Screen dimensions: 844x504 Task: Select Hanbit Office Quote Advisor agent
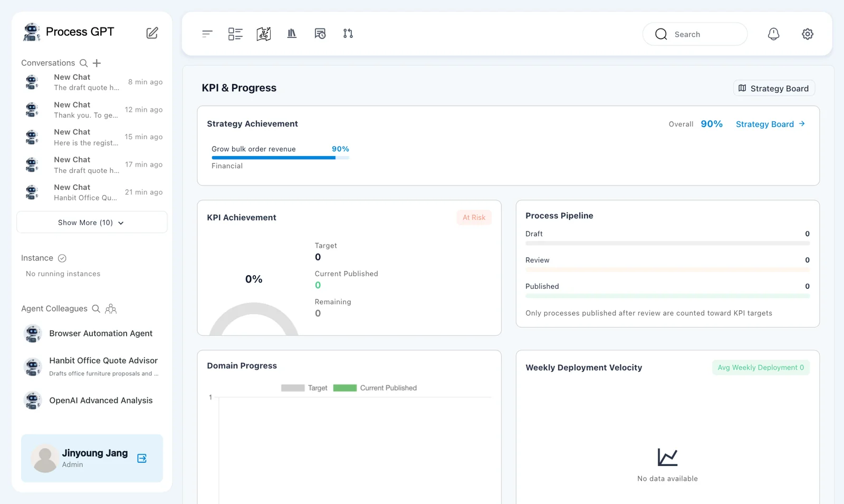point(92,366)
